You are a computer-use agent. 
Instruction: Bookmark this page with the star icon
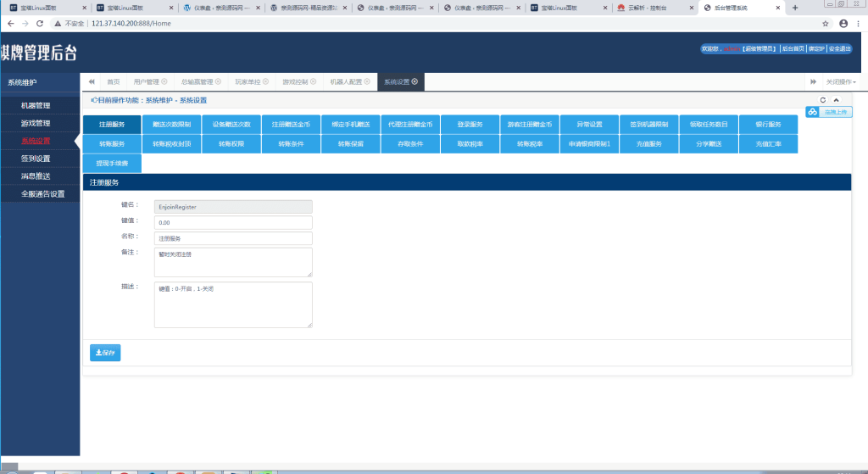(x=825, y=23)
